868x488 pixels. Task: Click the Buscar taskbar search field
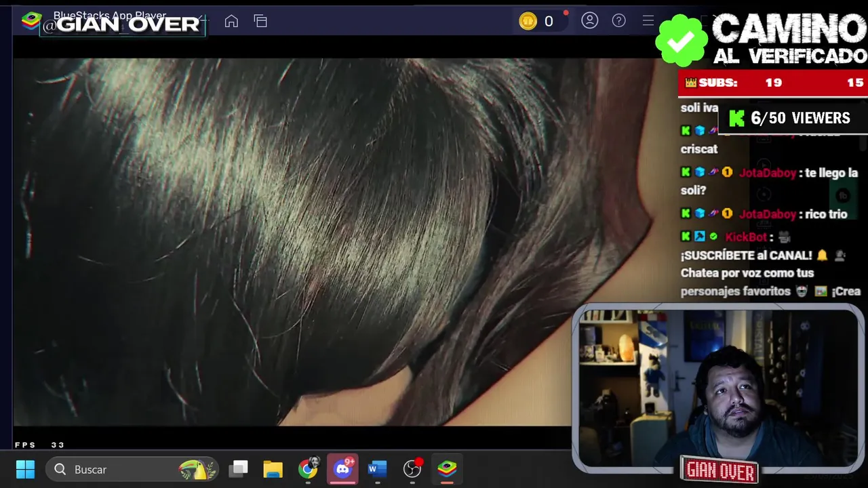pyautogui.click(x=134, y=469)
